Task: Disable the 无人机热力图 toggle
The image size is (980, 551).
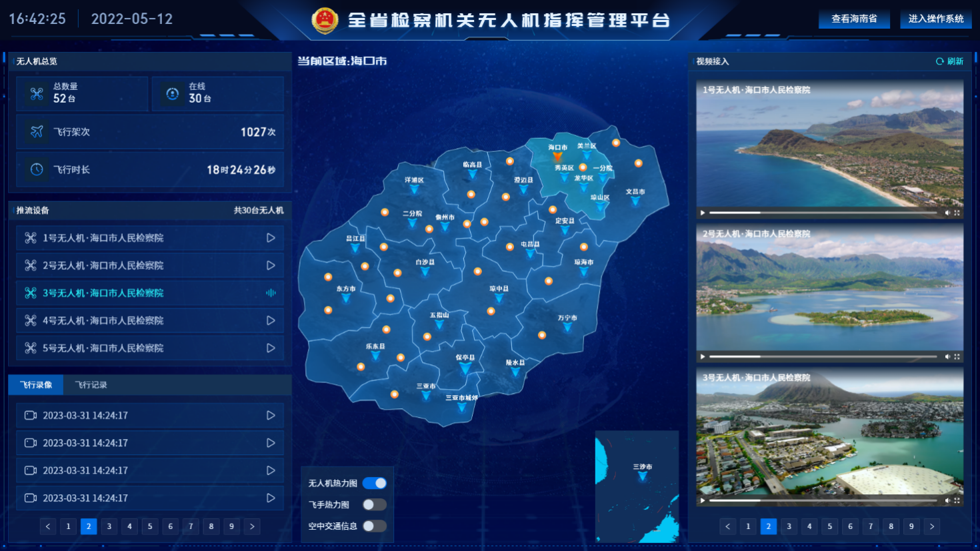Action: pos(375,483)
